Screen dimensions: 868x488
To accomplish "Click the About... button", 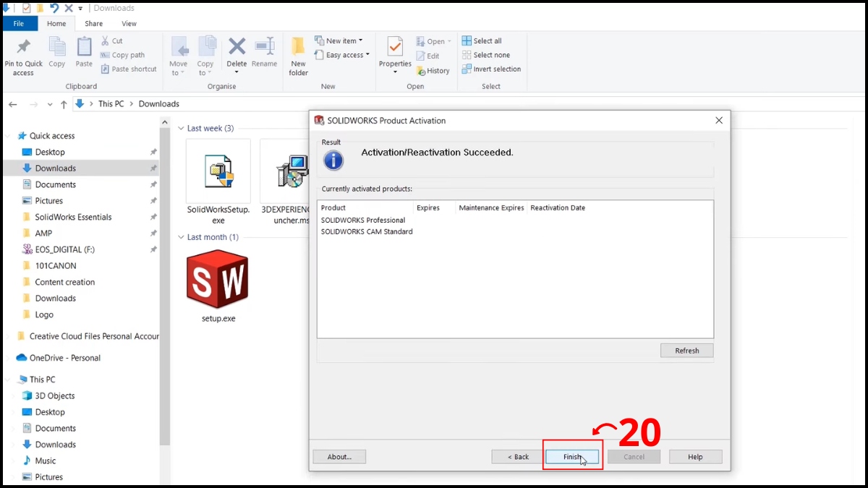I will pos(339,457).
